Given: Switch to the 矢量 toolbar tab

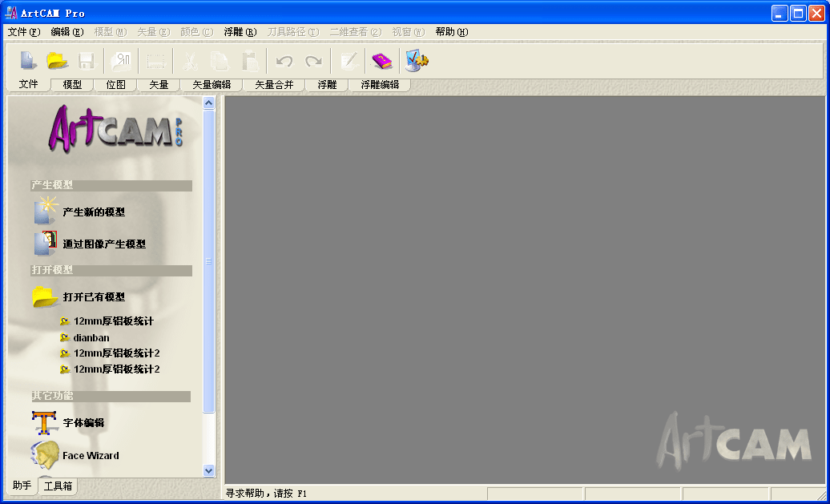Looking at the screenshot, I should 159,85.
